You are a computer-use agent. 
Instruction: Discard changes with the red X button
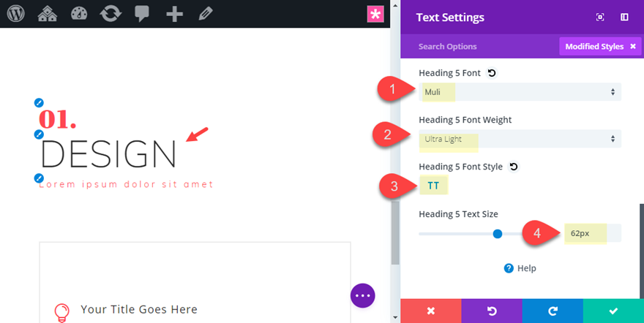(431, 311)
